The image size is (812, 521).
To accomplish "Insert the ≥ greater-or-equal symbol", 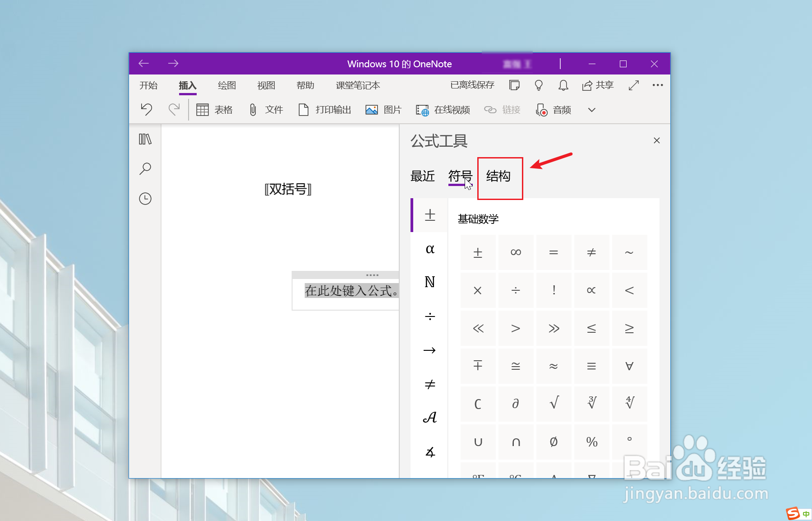I will click(629, 328).
